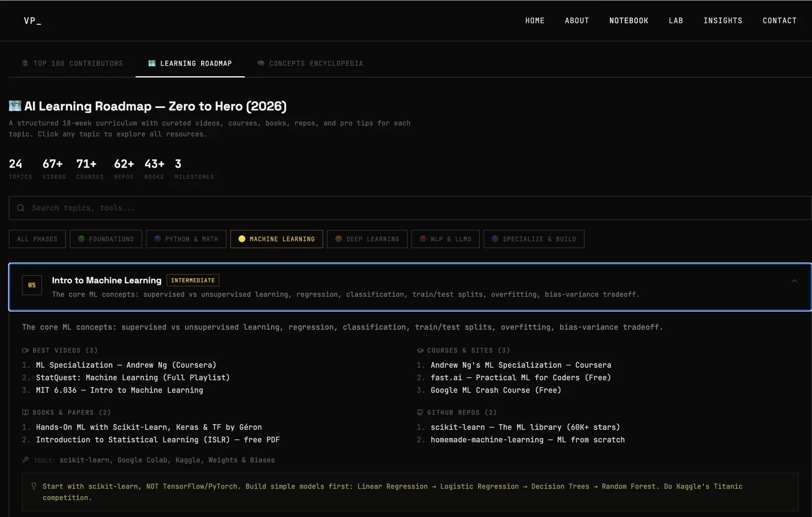Click the book icon by Books & Papers

tap(25, 412)
